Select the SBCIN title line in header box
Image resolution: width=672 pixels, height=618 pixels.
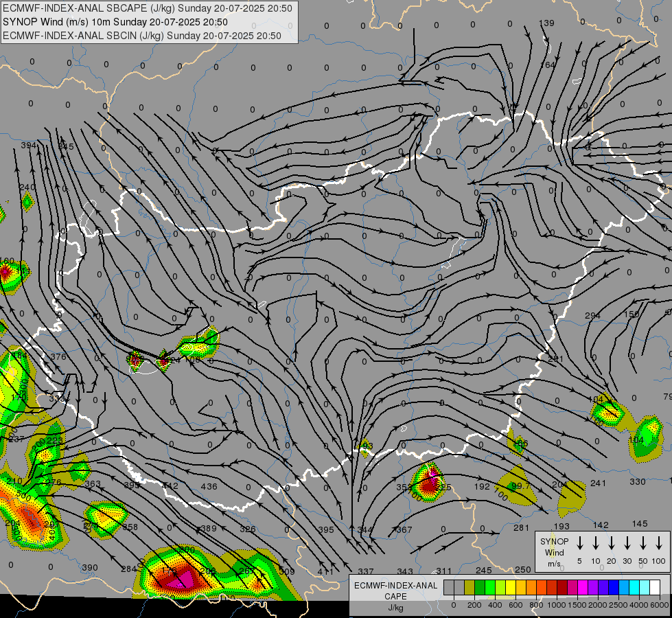(142, 36)
